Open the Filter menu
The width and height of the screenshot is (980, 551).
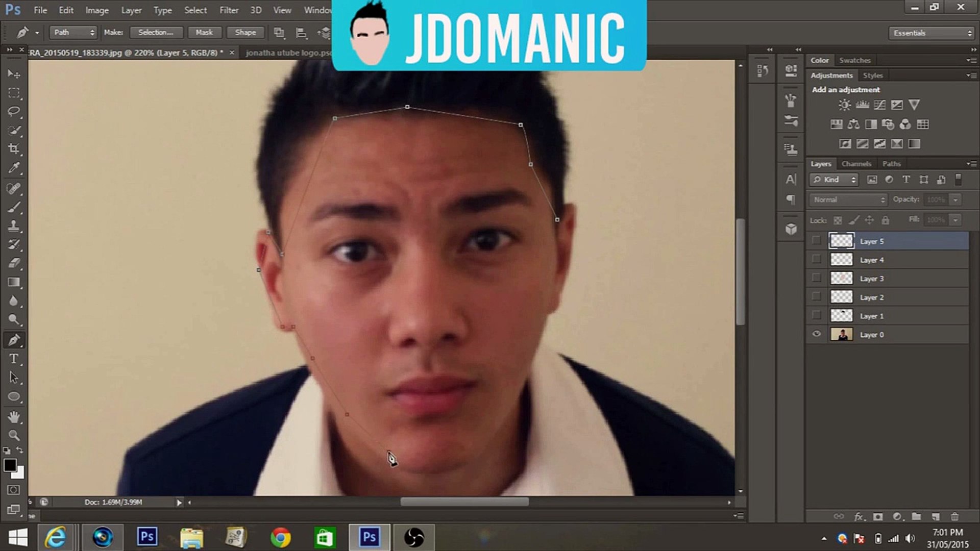[x=228, y=10]
